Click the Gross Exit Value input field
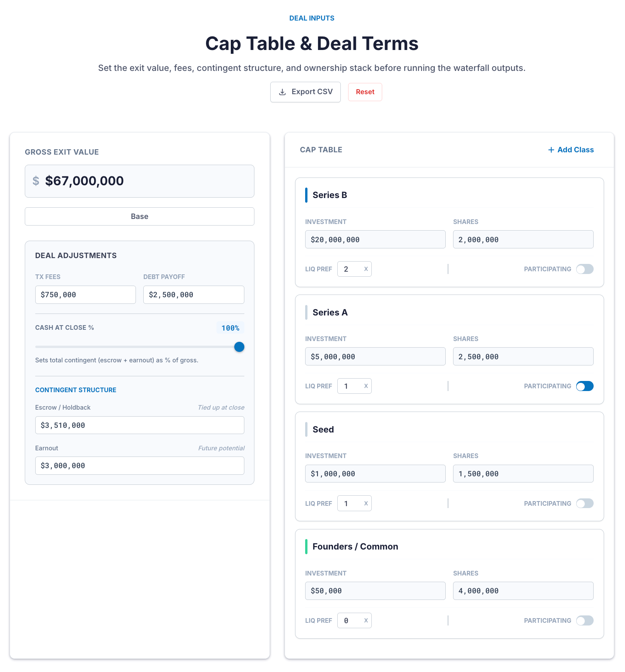The height and width of the screenshot is (672, 625). tap(147, 181)
